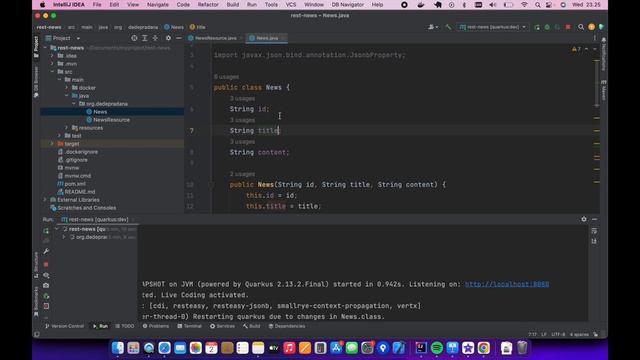Click the Stop icon in main toolbar
The height and width of the screenshot is (360, 640).
(568, 27)
